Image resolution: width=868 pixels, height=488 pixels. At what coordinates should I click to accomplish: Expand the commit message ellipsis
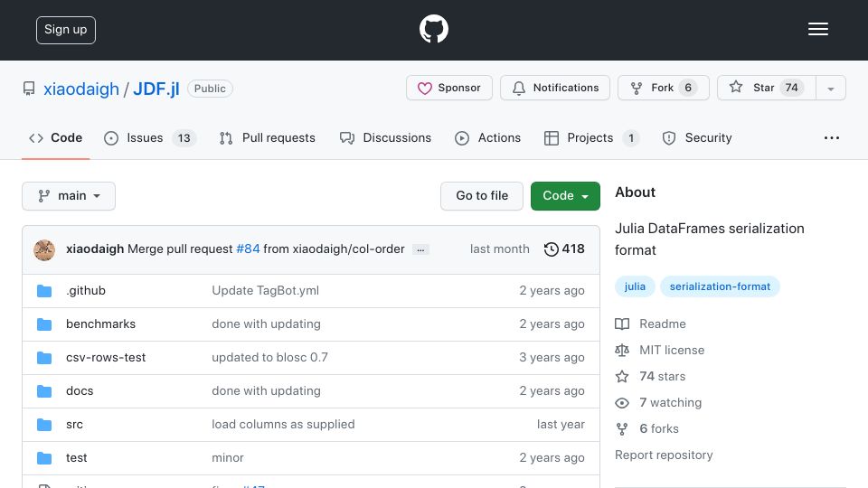pyautogui.click(x=420, y=250)
